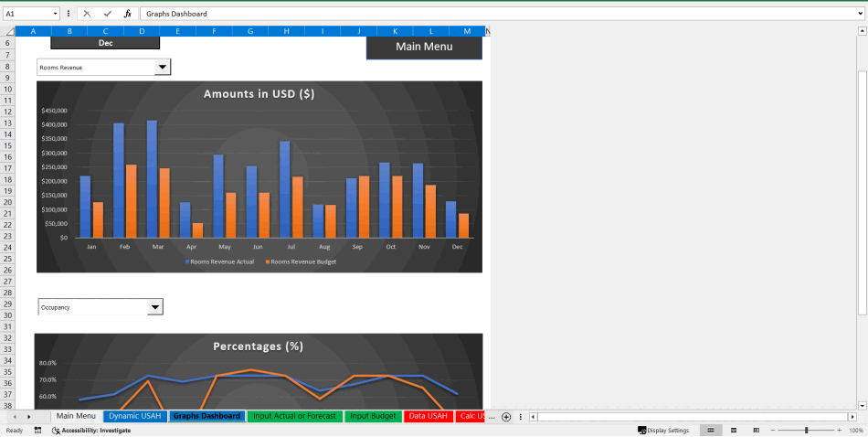Click the horizontal scrollbar right arrow

(852, 417)
